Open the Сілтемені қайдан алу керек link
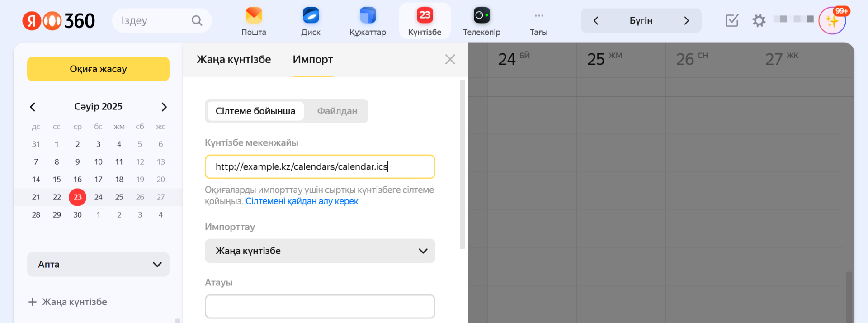The height and width of the screenshot is (323, 868). pos(302,201)
